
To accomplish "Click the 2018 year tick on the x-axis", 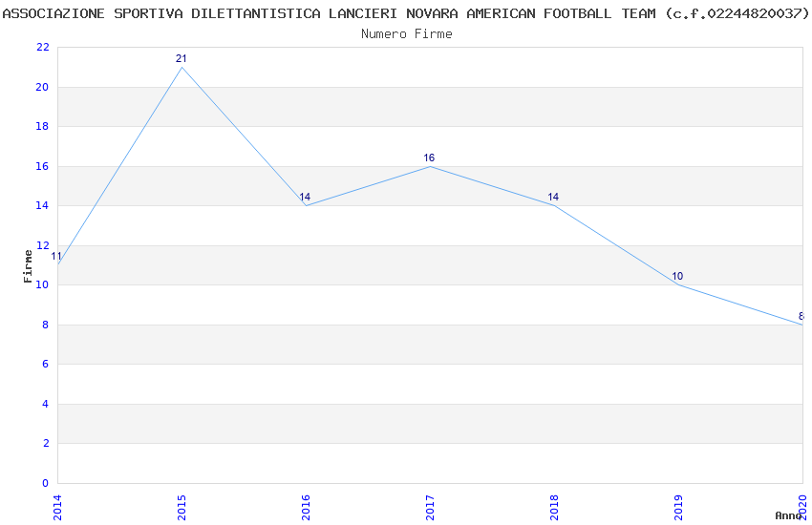I will tap(554, 505).
